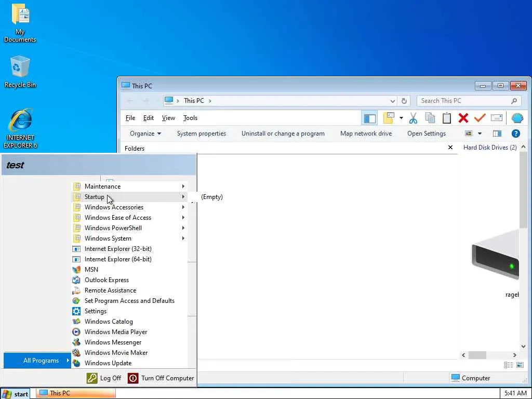Viewport: 532px width, 399px height.
Task: Toggle the preview pane icon
Action: coord(497,134)
